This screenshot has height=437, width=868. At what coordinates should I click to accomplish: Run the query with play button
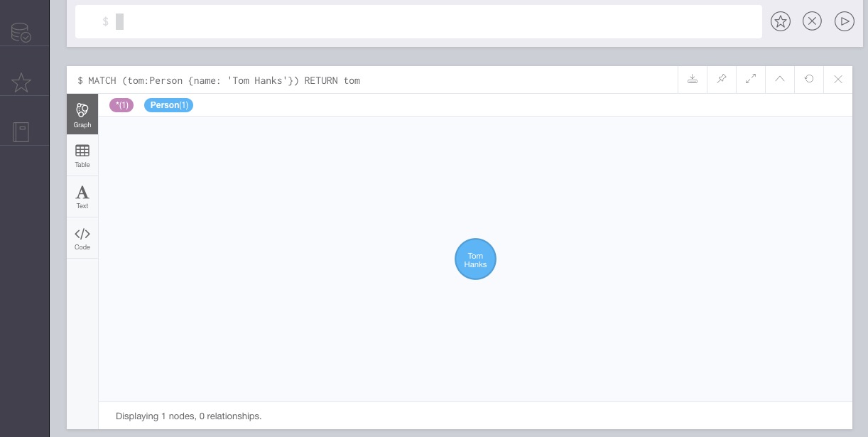click(x=844, y=21)
